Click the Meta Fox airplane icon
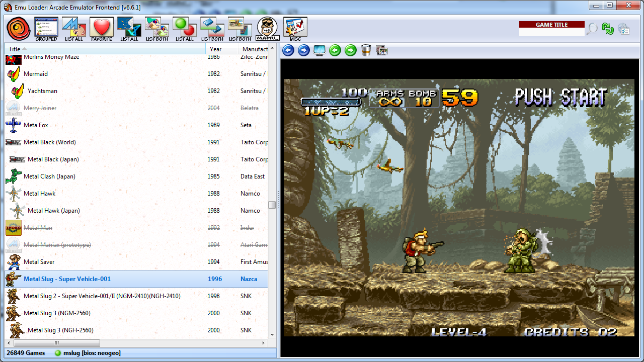This screenshot has height=362, width=644. (x=14, y=125)
